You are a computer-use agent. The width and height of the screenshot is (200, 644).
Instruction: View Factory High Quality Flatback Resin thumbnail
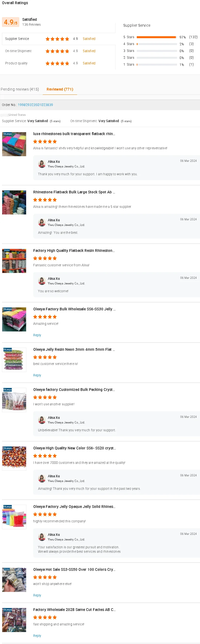14,261
